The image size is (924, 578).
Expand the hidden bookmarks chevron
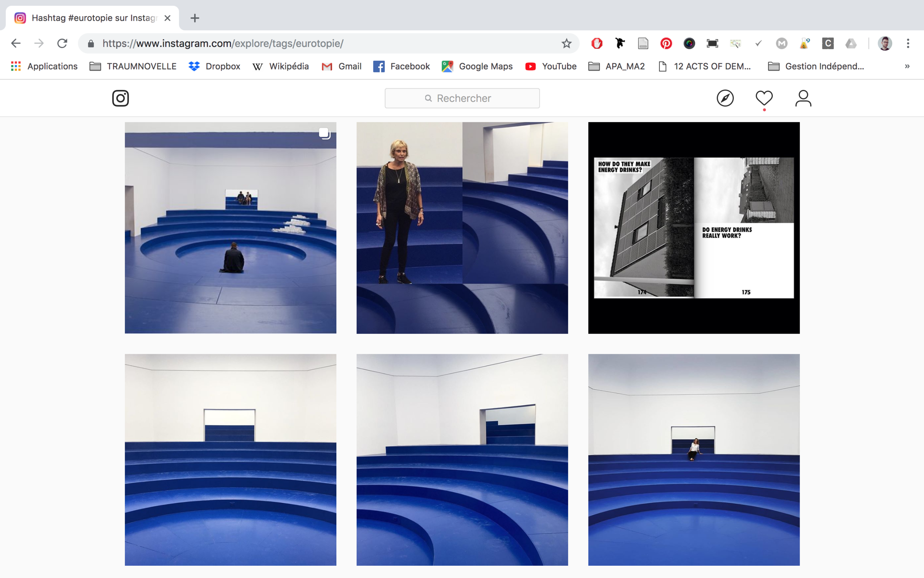[907, 67]
